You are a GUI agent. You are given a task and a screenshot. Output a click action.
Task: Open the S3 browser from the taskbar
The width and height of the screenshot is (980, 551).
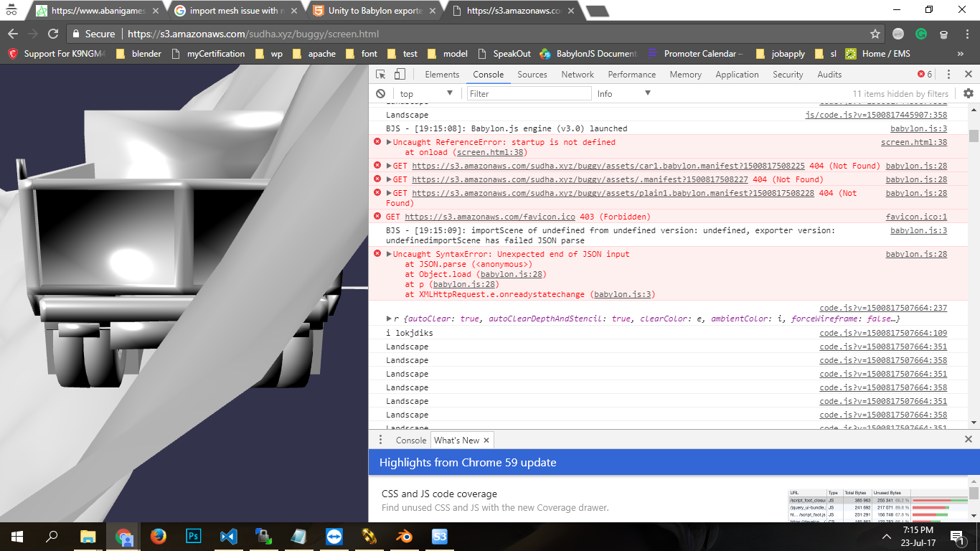[439, 536]
